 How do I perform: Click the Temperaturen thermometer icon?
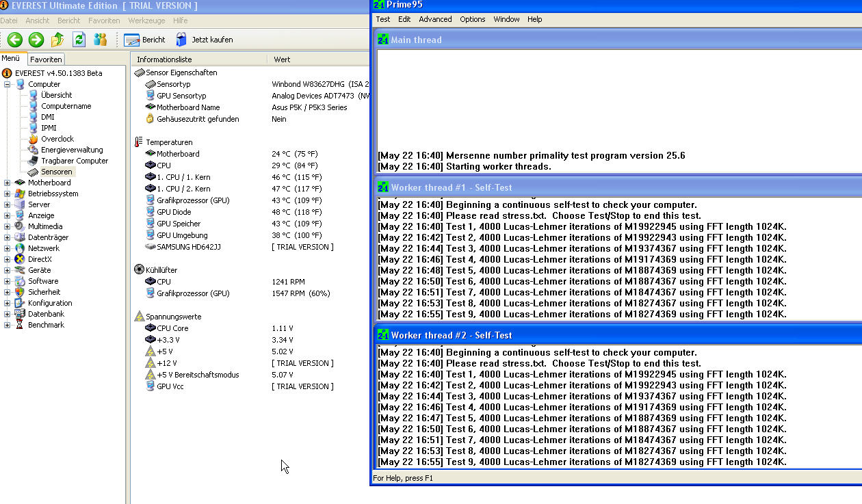(140, 142)
